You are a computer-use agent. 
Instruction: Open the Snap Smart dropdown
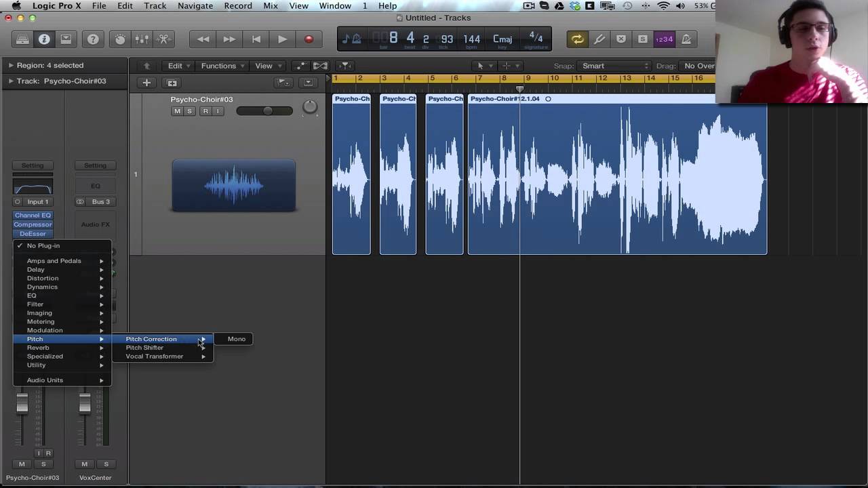[x=614, y=66]
